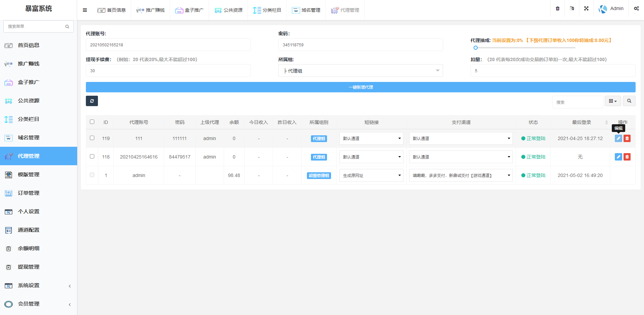Click the 代理账号 input field
The height and width of the screenshot is (315, 644).
(168, 44)
